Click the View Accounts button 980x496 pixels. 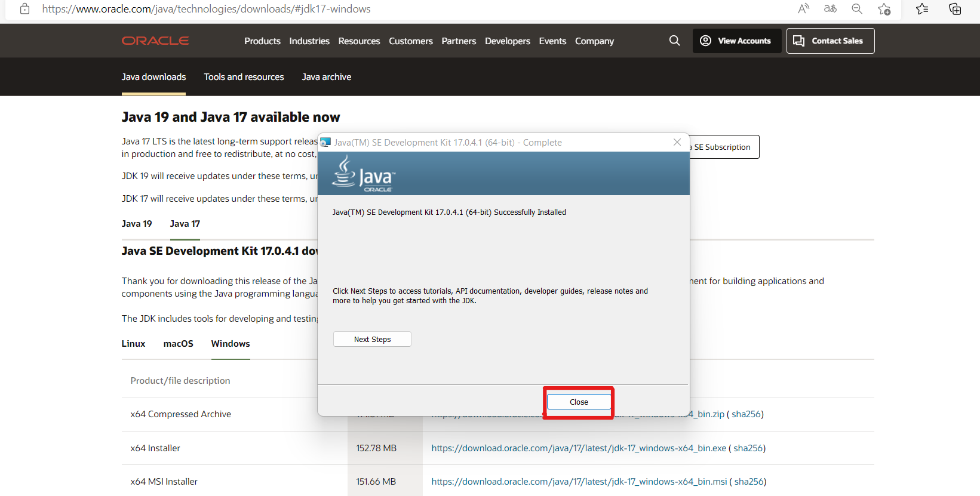coord(737,41)
